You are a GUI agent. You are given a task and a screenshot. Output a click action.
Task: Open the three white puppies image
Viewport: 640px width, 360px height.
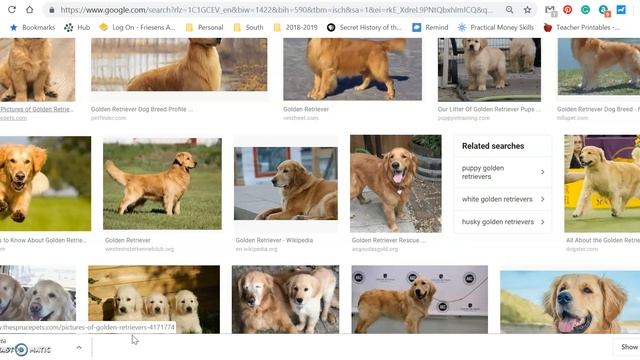[154, 299]
